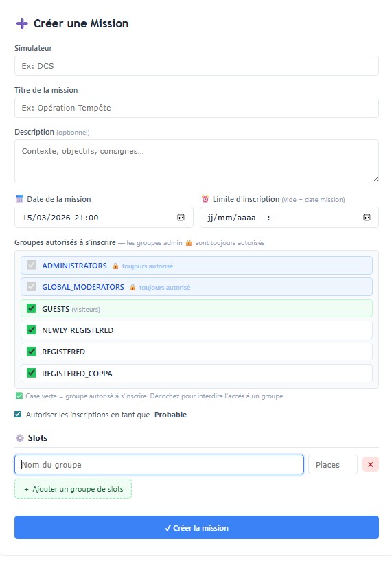Submit with Créer la mission button
Image resolution: width=392 pixels, height=561 pixels.
tap(196, 528)
